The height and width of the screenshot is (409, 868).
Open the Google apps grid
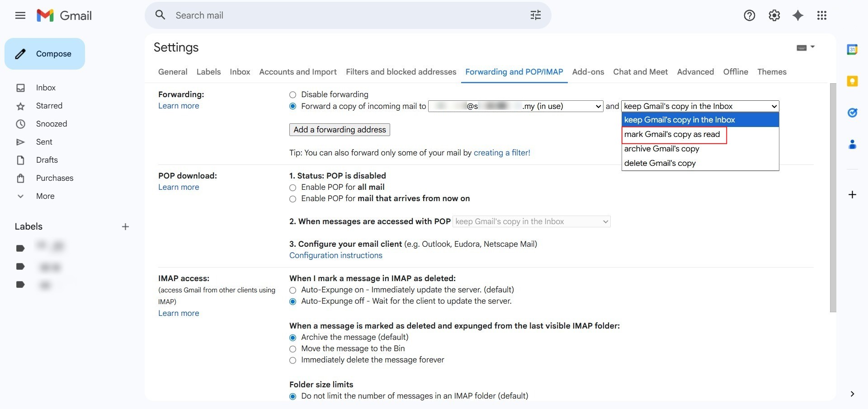[822, 15]
